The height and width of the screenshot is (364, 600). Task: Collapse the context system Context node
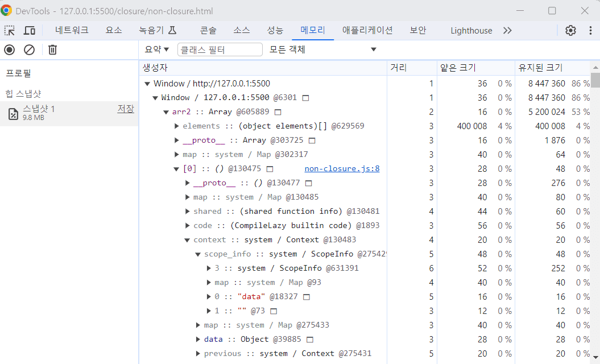187,240
